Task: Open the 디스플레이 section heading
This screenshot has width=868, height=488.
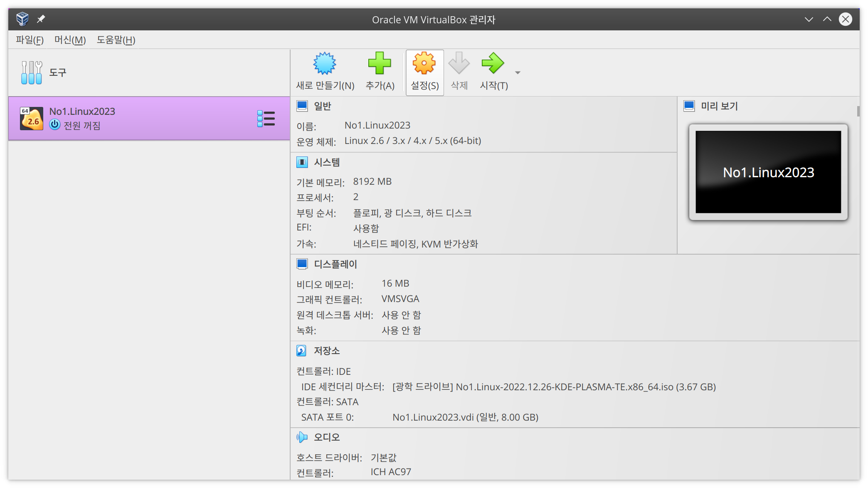Action: [x=335, y=264]
